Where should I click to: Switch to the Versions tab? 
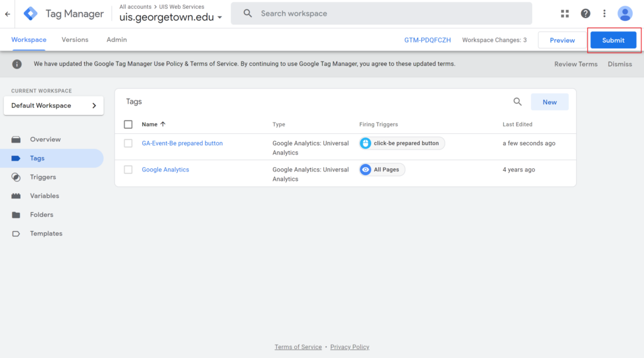(75, 40)
